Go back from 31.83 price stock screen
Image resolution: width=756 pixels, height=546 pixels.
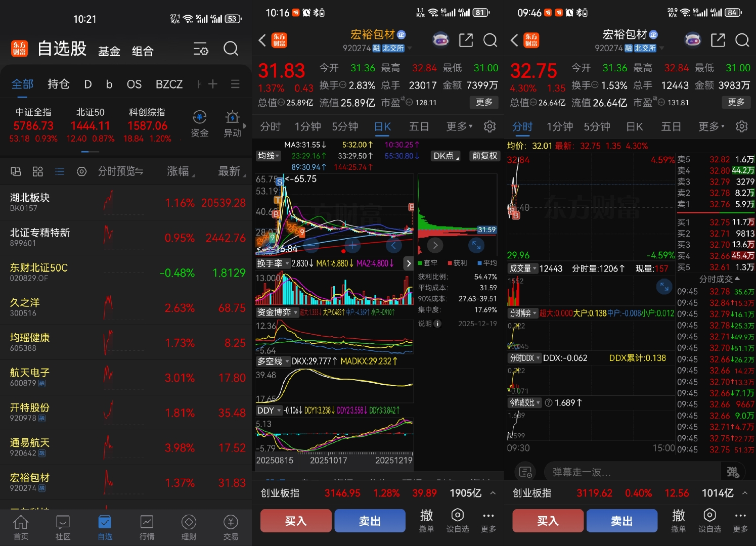click(x=262, y=40)
